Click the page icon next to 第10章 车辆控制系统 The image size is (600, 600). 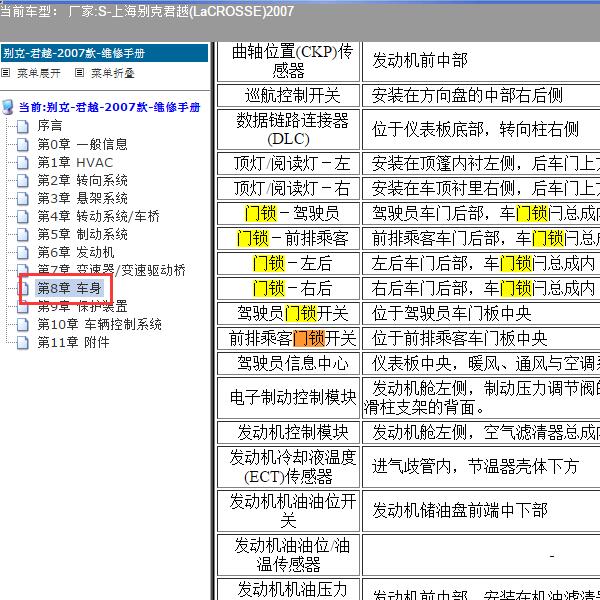tap(23, 324)
